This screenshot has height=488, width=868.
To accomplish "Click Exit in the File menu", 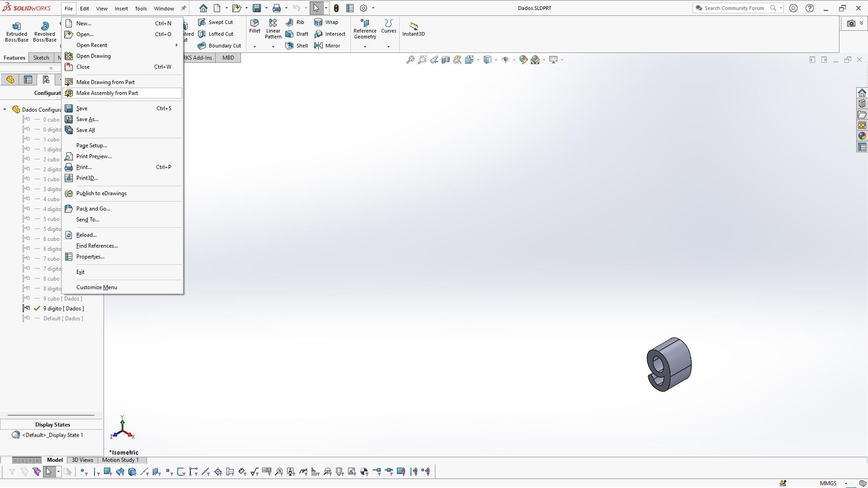I will [122, 272].
